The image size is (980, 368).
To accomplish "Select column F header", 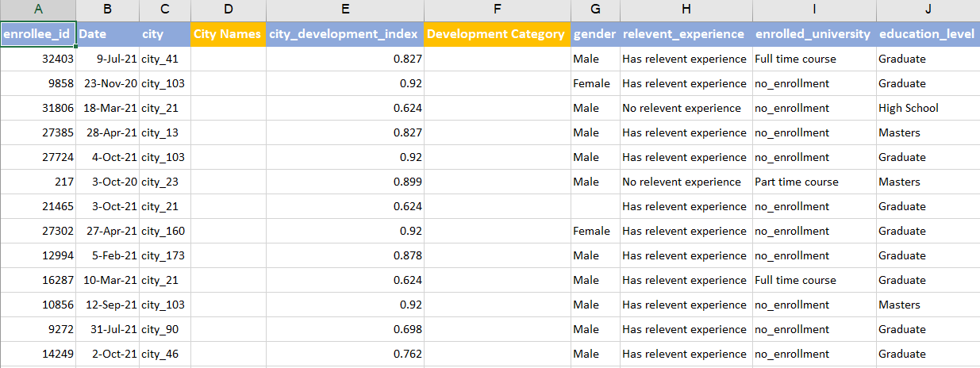I will coord(497,10).
